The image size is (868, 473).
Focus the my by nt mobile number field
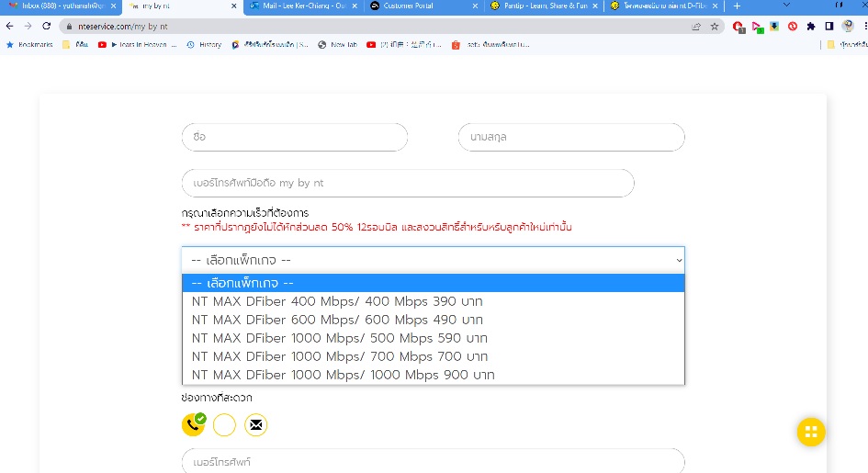[x=408, y=183]
